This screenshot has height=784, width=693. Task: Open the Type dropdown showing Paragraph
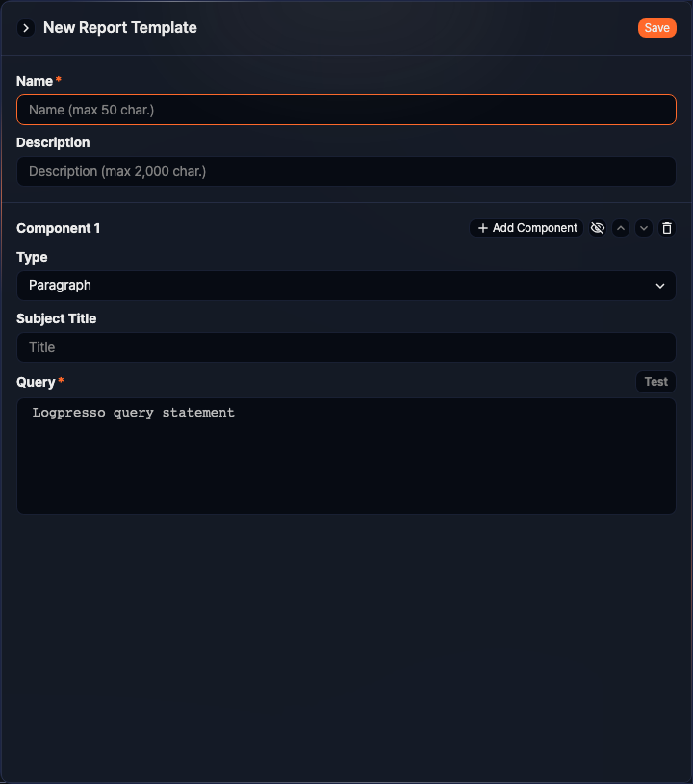tap(346, 286)
